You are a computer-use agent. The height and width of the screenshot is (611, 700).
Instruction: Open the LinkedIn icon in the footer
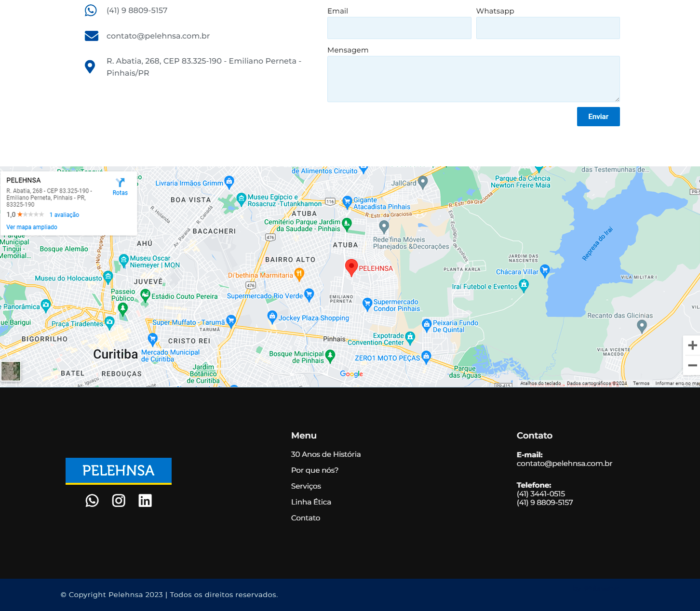(x=145, y=501)
